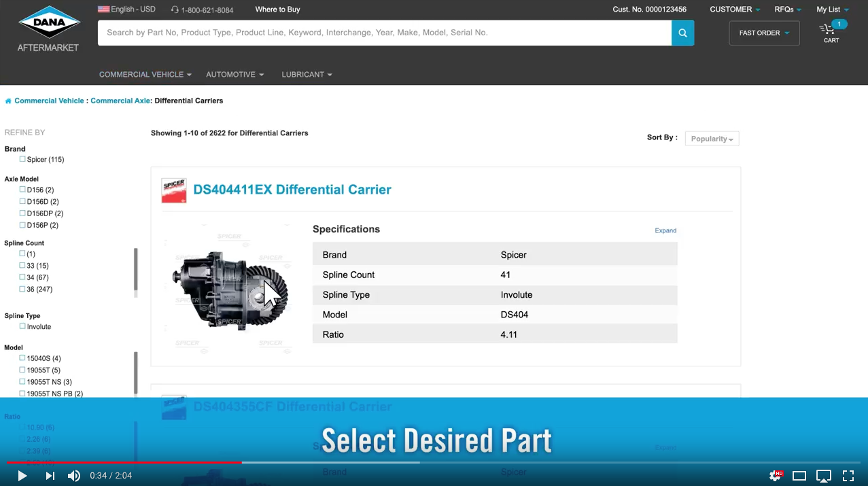
Task: Open the AUTOMOTIVE menu
Action: [235, 74]
